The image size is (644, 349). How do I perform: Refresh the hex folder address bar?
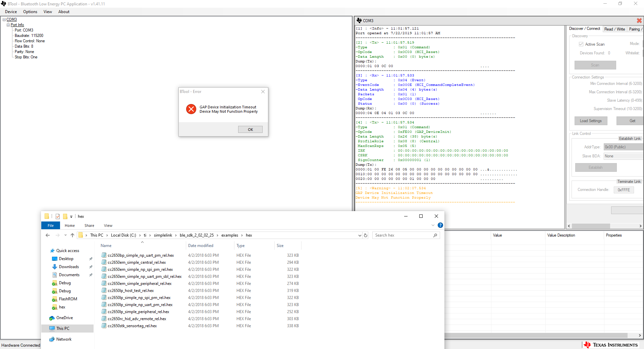366,235
